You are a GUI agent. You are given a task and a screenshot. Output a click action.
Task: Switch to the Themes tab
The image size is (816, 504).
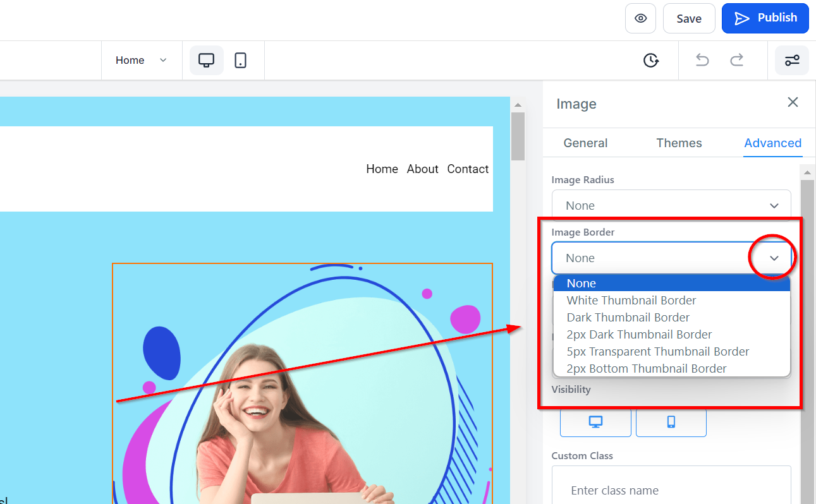pos(679,143)
